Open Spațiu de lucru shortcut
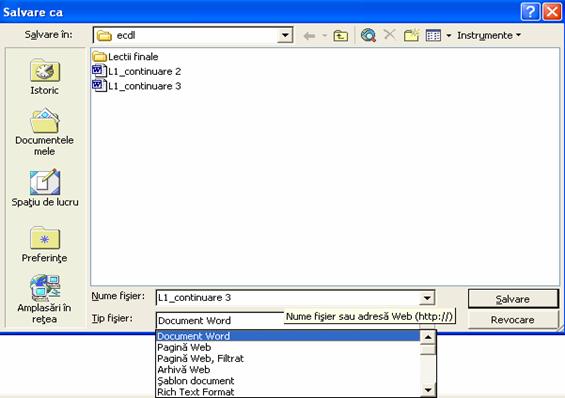Viewport: 565px width, 398px height. coord(45,188)
